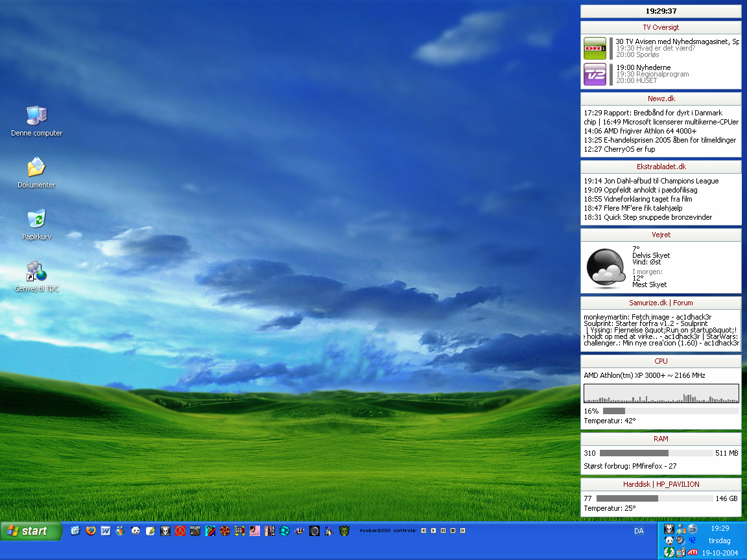This screenshot has width=747, height=560.
Task: Launch the Soldat game icon
Action: click(x=195, y=530)
